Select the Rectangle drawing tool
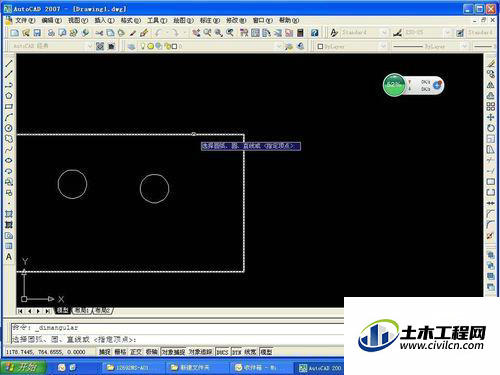 tap(9, 107)
